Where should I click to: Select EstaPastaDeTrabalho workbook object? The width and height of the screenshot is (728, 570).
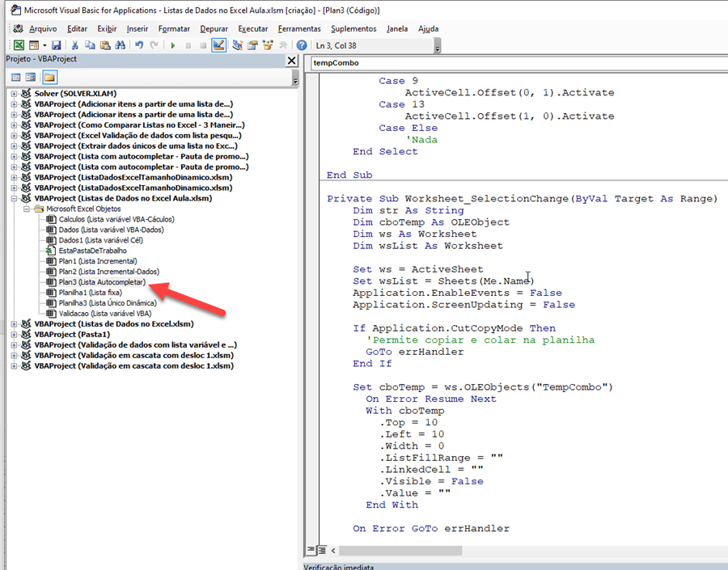[x=91, y=251]
